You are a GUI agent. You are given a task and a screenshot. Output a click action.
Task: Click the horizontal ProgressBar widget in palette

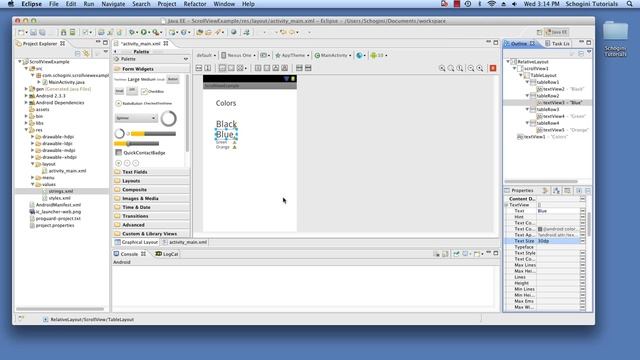pyautogui.click(x=153, y=133)
